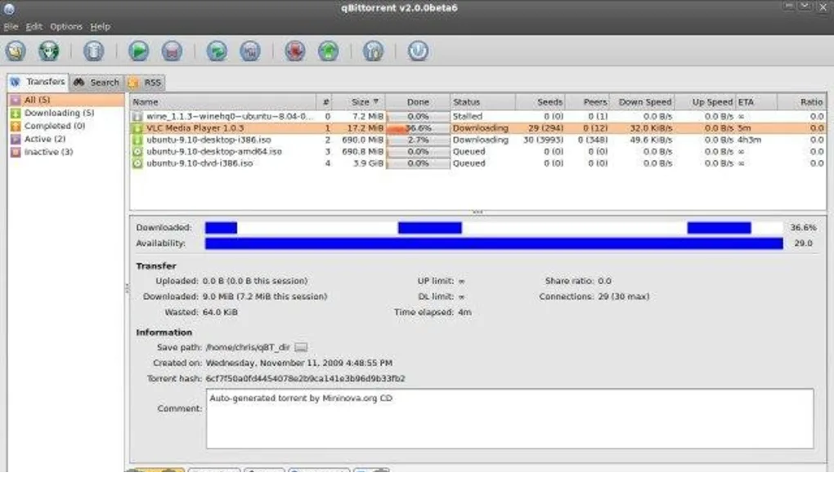Sort by the Ratio column header
Image resolution: width=834 pixels, height=504 pixels.
[801, 102]
